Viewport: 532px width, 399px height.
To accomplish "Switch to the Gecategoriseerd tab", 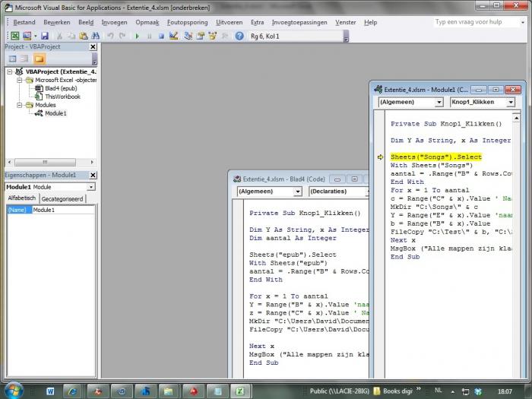I will tap(62, 199).
